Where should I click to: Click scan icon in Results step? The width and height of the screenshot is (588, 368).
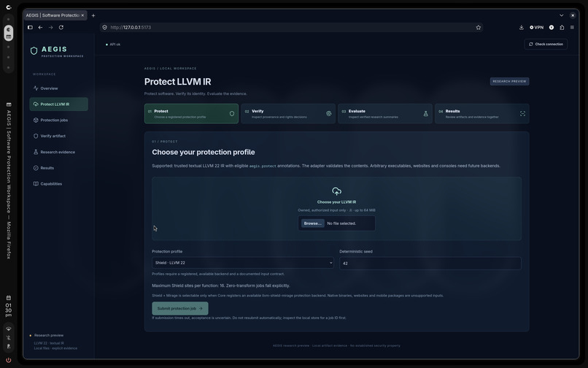click(x=522, y=113)
